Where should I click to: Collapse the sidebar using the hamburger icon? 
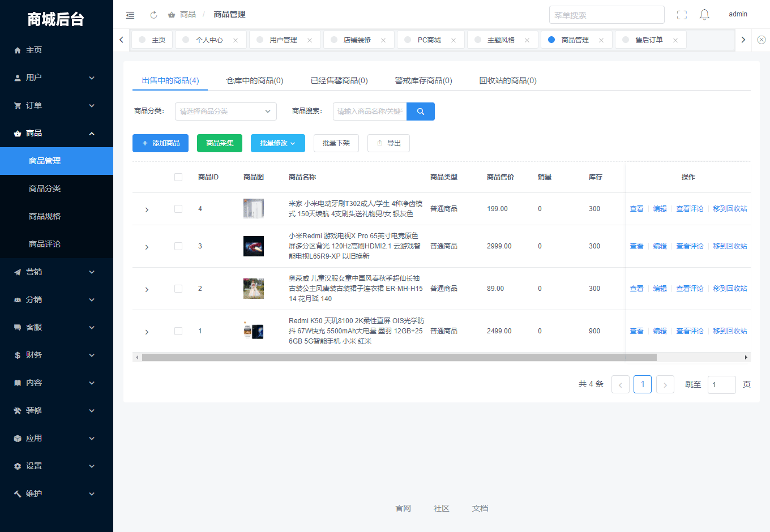point(130,15)
